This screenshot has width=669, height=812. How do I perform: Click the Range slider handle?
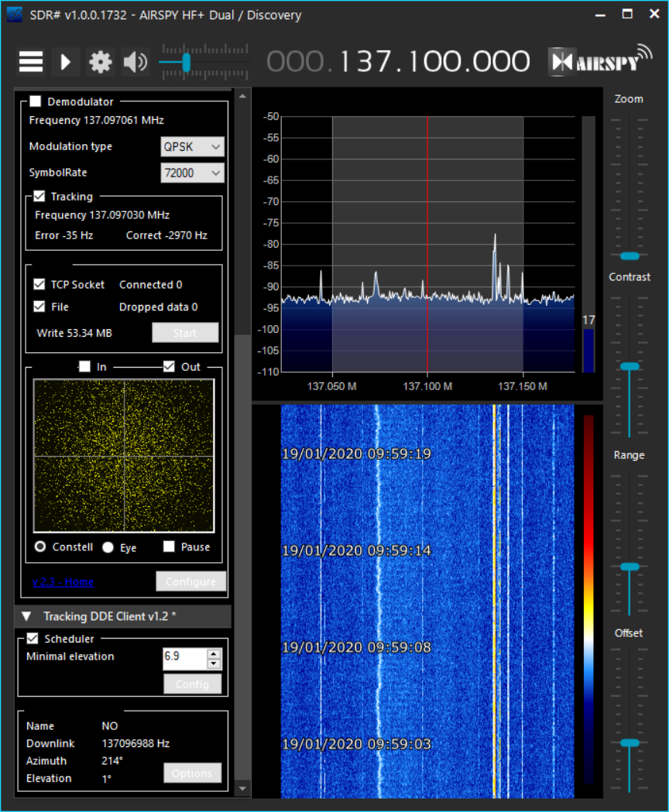pyautogui.click(x=630, y=567)
